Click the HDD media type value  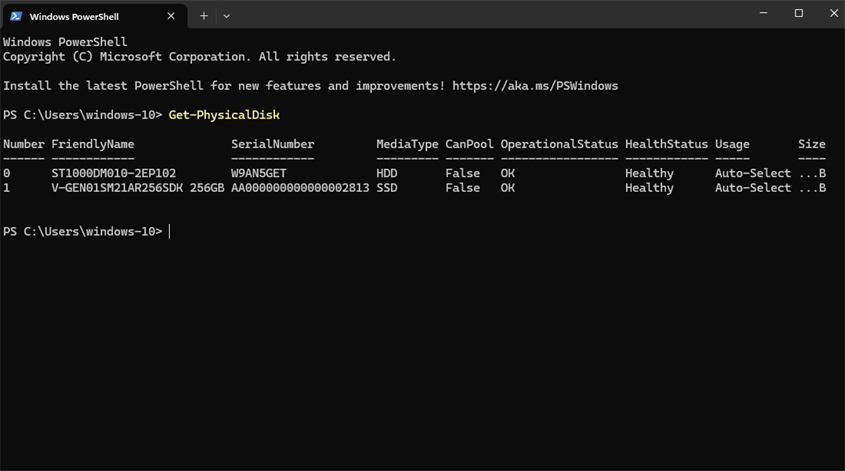pos(387,174)
